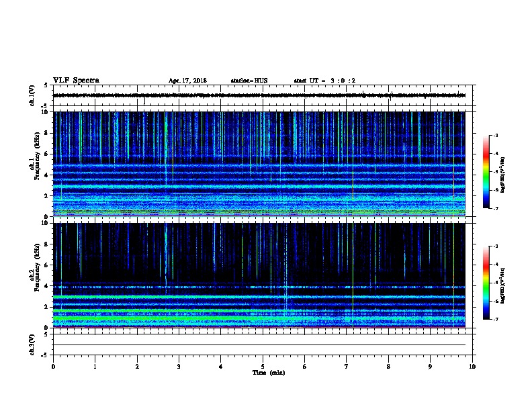Click the "-7" label on ch.2 color scale
Screen dimensions: 532x411
coord(495,320)
